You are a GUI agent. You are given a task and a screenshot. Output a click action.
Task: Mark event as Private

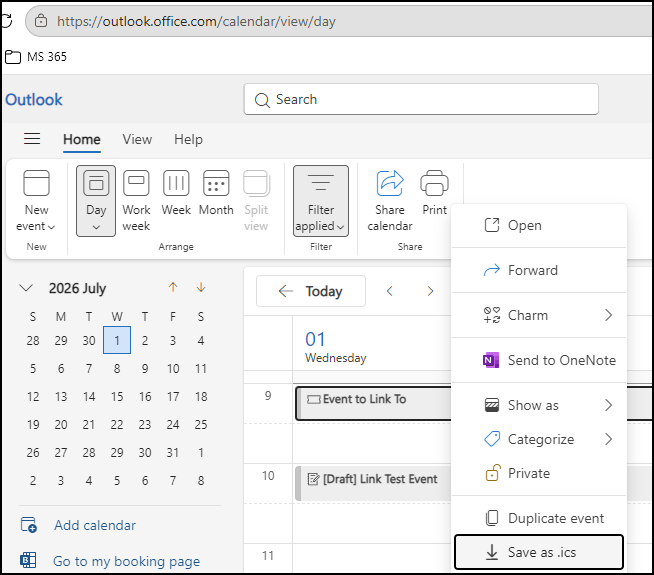[539, 473]
